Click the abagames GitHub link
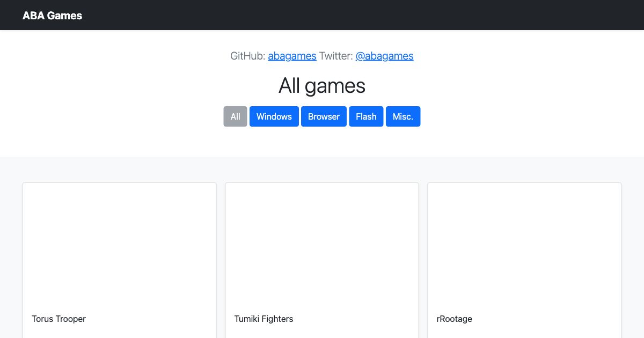Screen dimensions: 644x338 [x=292, y=56]
